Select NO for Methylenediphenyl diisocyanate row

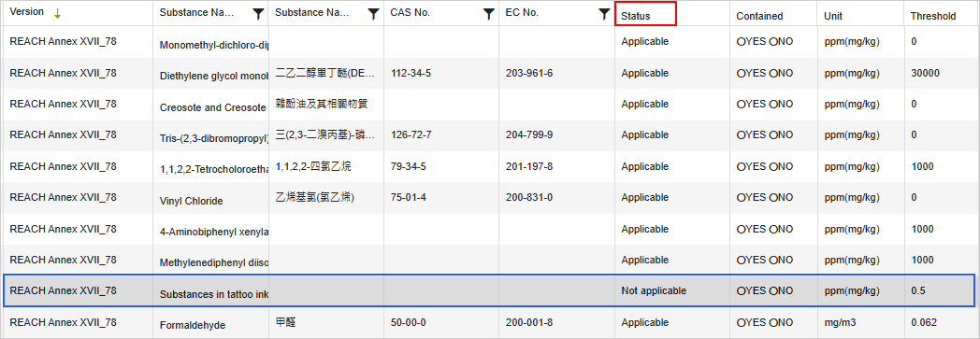click(x=773, y=260)
